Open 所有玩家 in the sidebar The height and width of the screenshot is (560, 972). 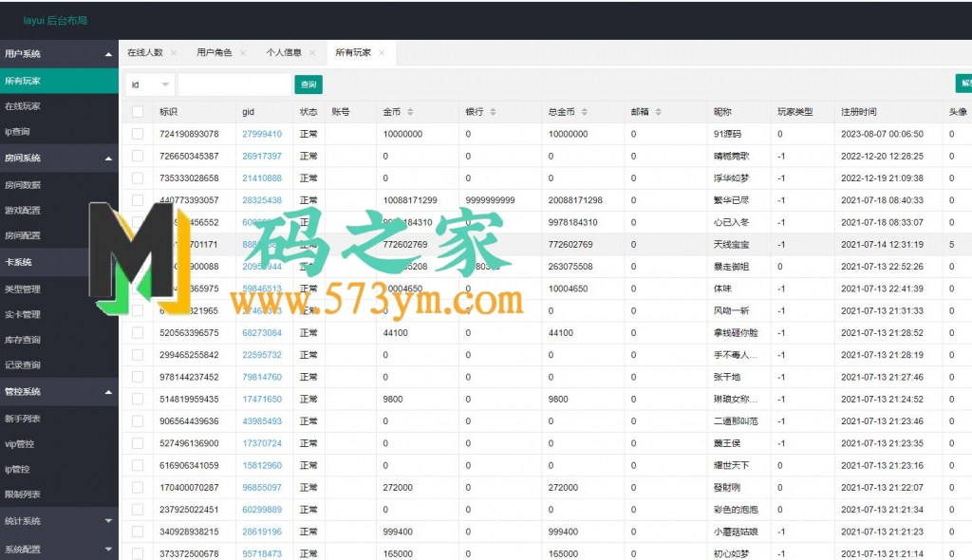pos(59,82)
